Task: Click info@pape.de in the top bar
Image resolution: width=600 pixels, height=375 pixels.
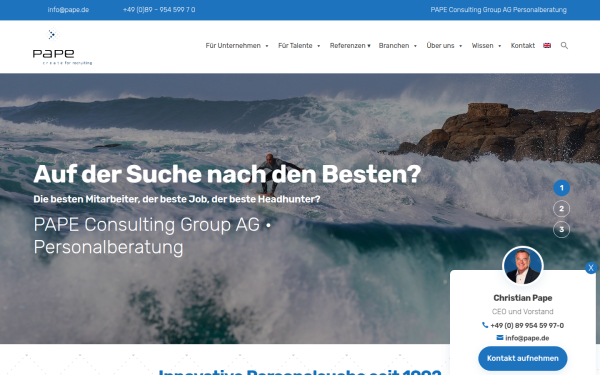Action: point(68,10)
